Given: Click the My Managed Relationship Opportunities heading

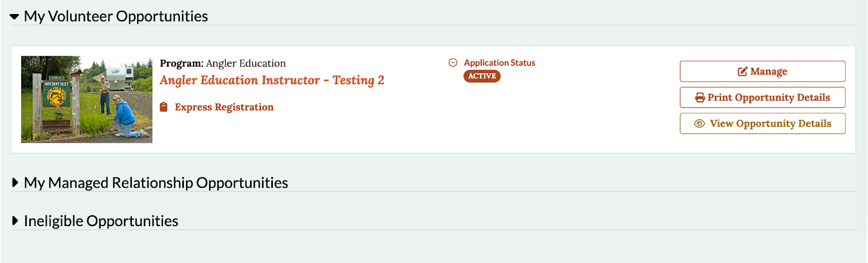Looking at the screenshot, I should click(156, 183).
